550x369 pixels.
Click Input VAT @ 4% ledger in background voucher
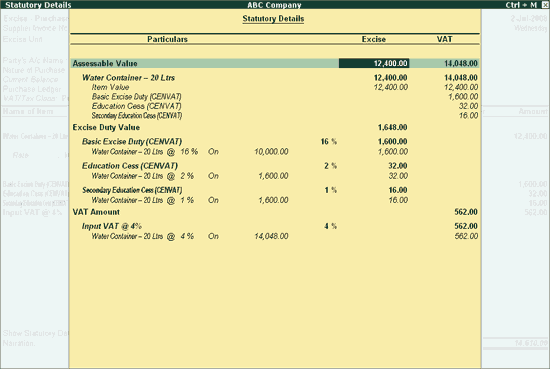[32, 212]
